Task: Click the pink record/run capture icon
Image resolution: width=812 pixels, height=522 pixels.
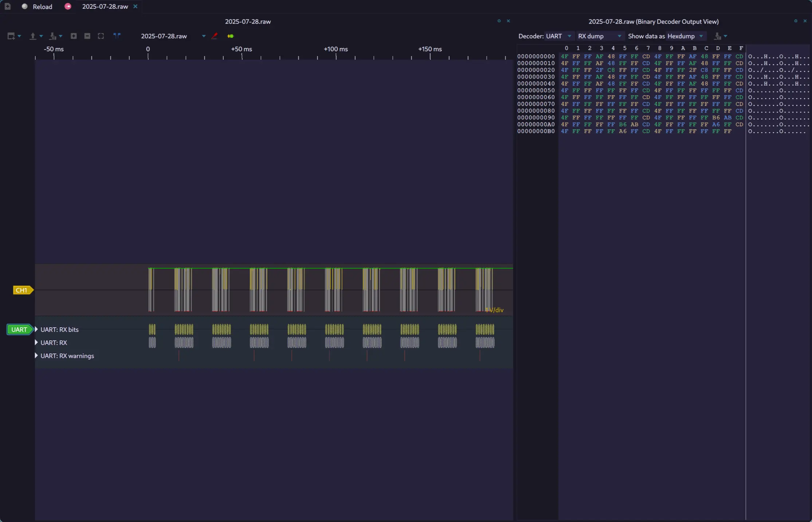Action: click(x=68, y=7)
